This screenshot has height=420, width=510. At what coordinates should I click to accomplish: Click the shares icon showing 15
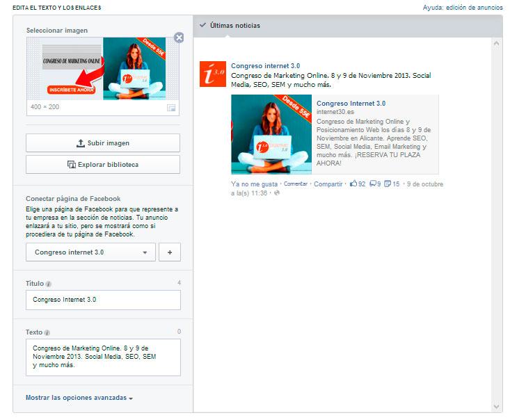click(388, 184)
